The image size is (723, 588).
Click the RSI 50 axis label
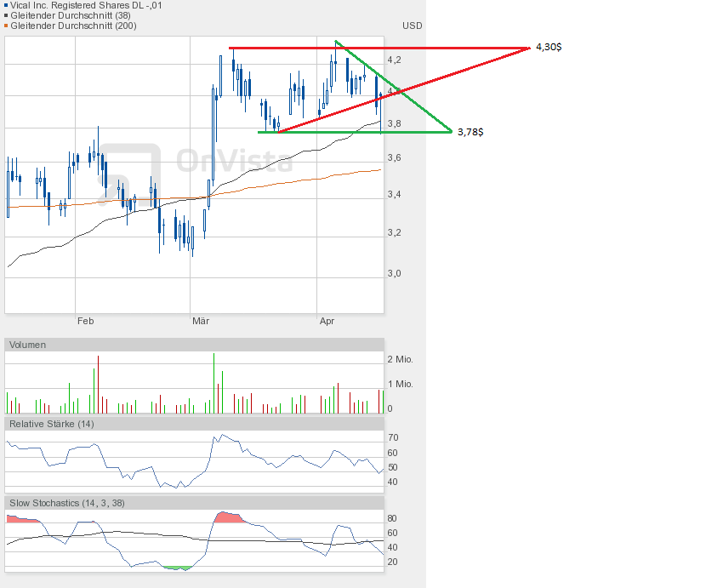(x=393, y=468)
